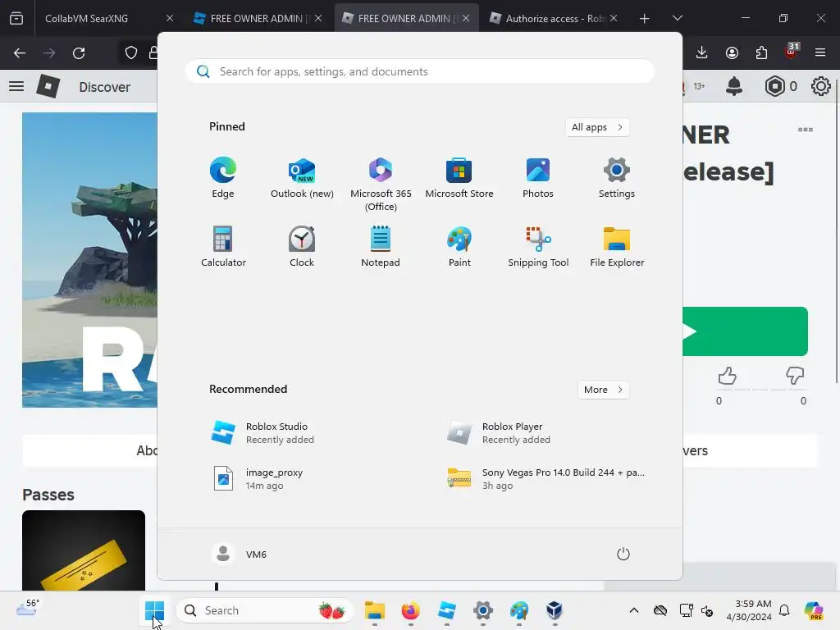Open weather widget showing 56°

point(28,608)
